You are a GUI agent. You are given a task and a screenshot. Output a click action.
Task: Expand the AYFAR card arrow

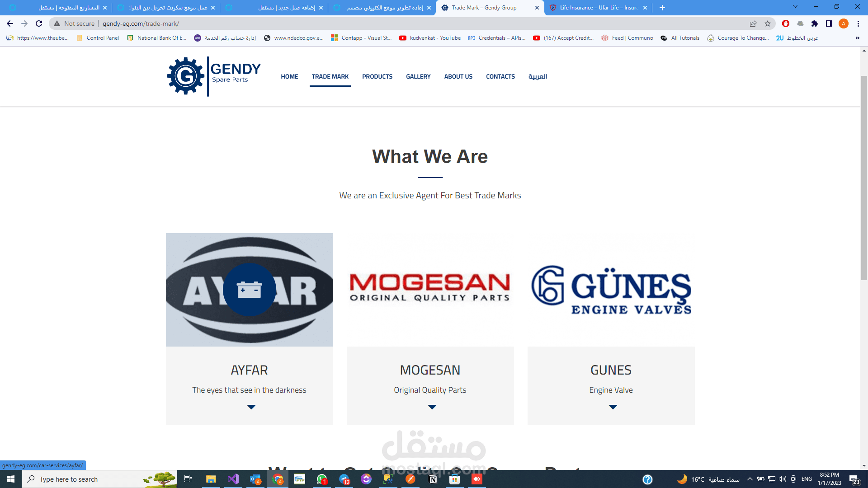(x=251, y=407)
